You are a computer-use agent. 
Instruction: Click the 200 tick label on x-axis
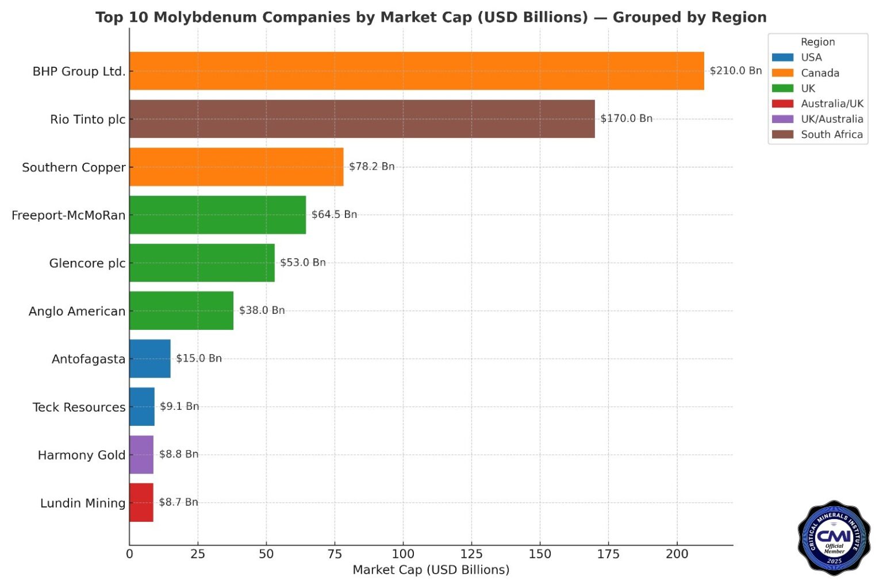click(x=677, y=554)
